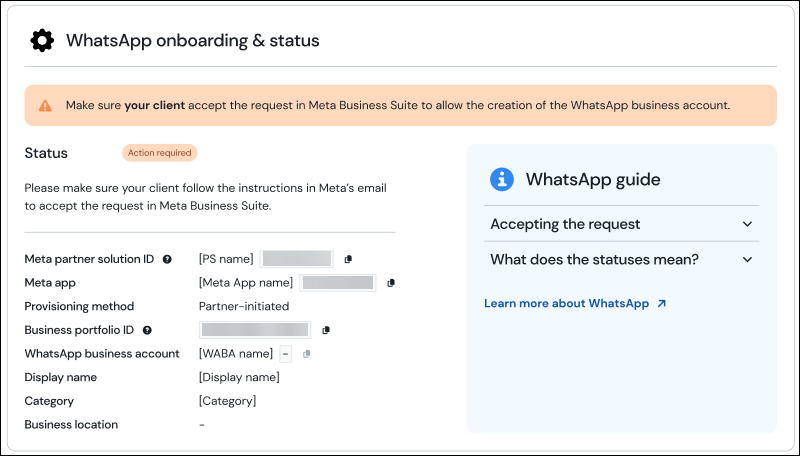Image resolution: width=800 pixels, height=456 pixels.
Task: Click help icon next to Meta partner solution ID
Action: [167, 259]
